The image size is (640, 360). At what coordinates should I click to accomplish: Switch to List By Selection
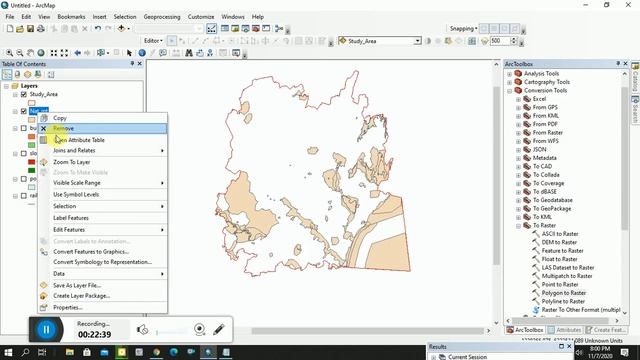point(38,74)
